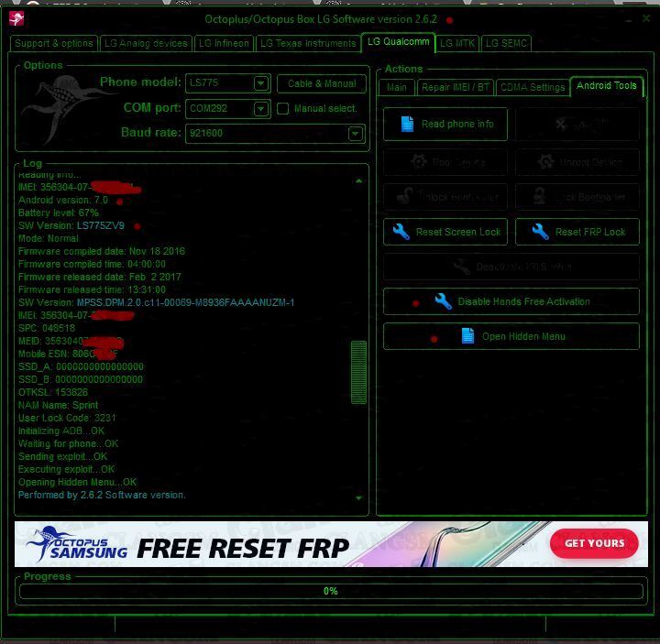Expand the Baud rate dropdown arrow
Screen dimensions: 660x644
356,134
